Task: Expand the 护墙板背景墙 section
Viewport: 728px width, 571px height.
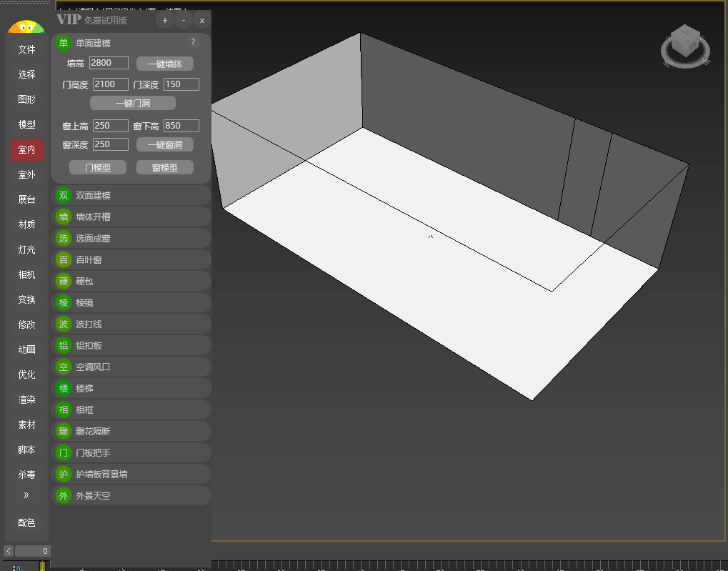Action: pos(131,474)
